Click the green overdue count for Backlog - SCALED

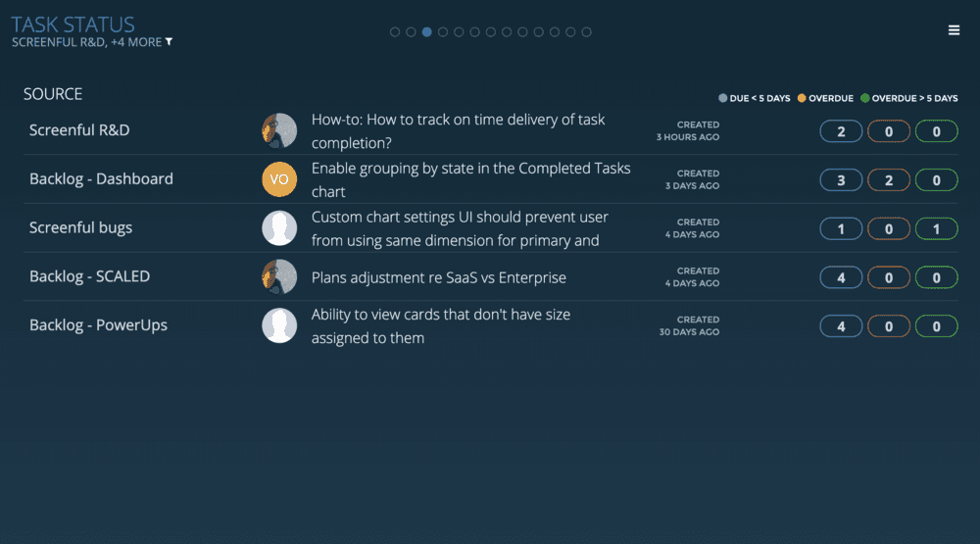click(936, 277)
